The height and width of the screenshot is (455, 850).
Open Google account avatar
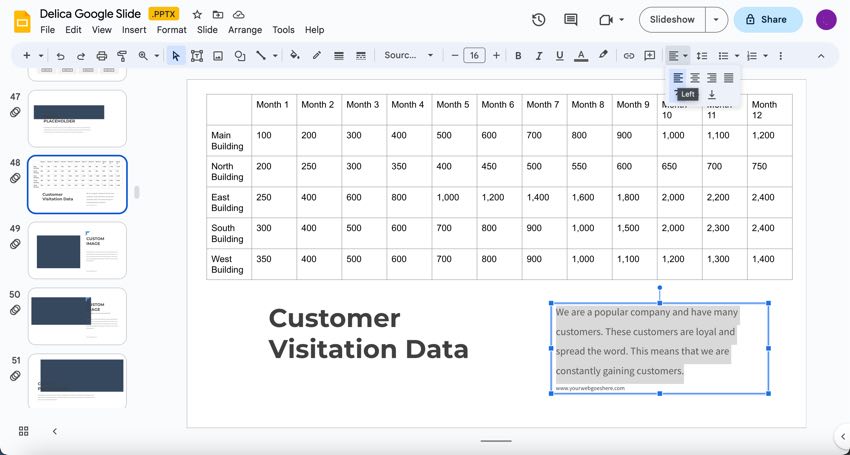[826, 20]
